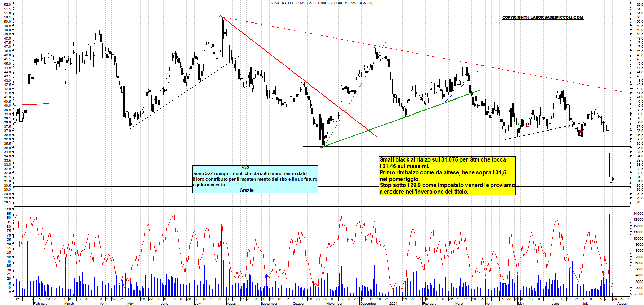The width and height of the screenshot is (644, 305).
Task: Click the 'x1000' volume scale label
Action: coord(635,294)
